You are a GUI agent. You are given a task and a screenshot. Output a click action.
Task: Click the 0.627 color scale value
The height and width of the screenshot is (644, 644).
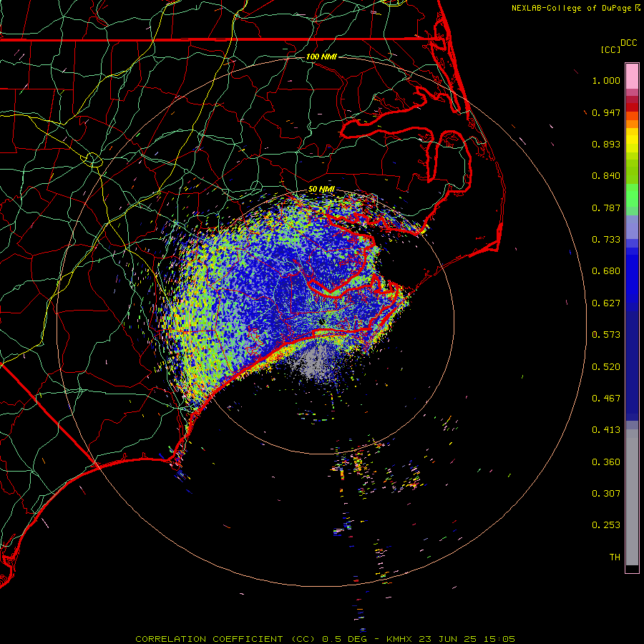tap(606, 303)
